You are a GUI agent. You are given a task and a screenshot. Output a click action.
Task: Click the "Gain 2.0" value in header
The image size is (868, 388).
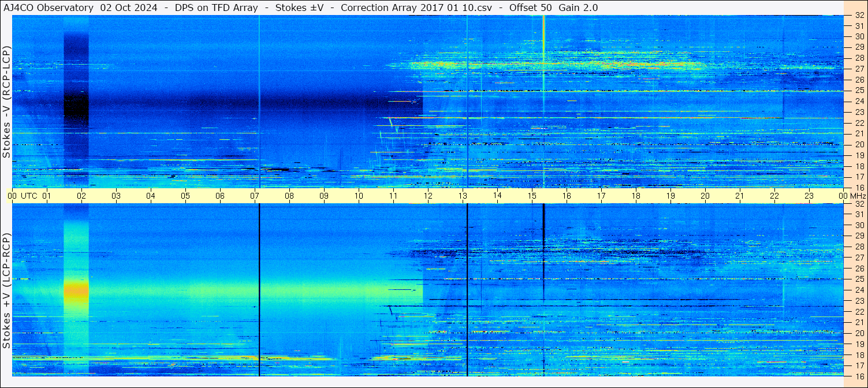click(579, 8)
